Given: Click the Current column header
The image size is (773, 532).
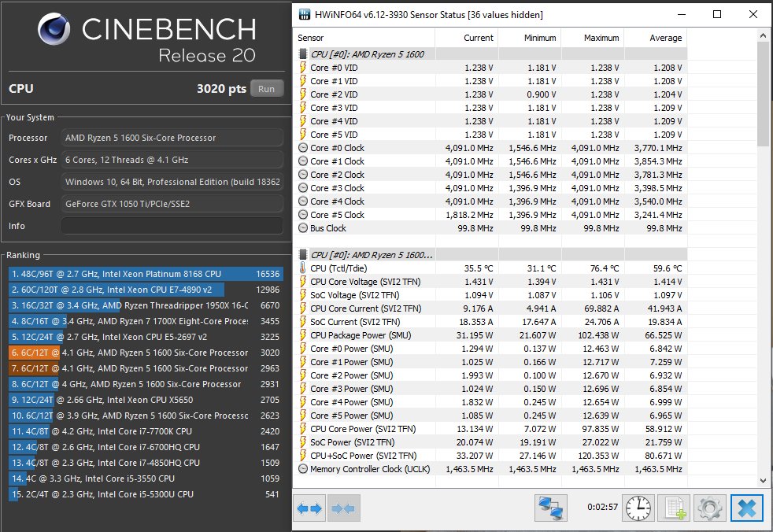Looking at the screenshot, I should coord(466,38).
